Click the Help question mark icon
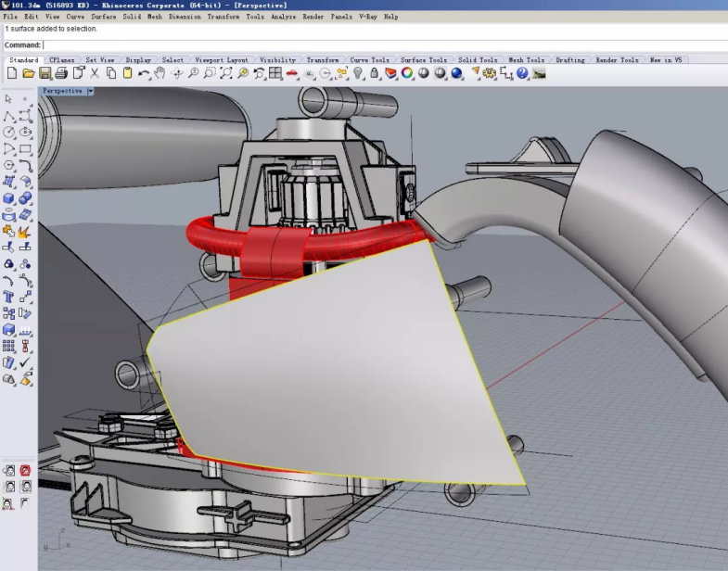728x571 pixels. 522,73
